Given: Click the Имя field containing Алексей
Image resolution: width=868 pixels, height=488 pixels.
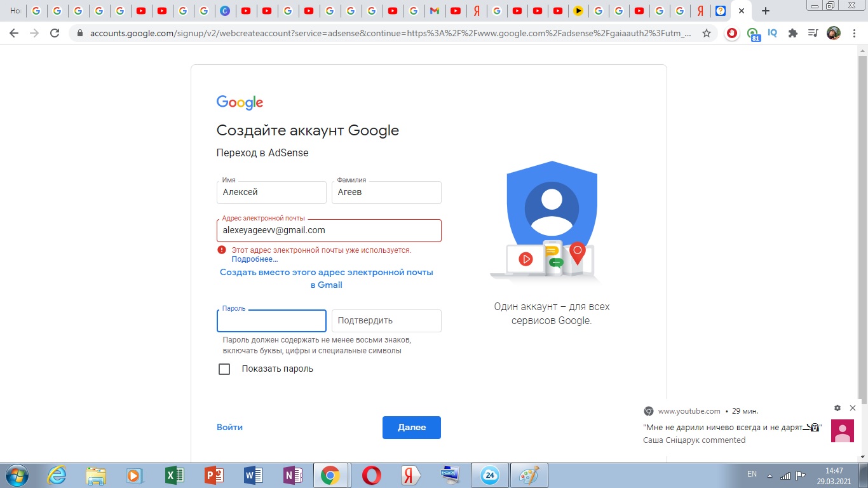Looking at the screenshot, I should click(271, 193).
